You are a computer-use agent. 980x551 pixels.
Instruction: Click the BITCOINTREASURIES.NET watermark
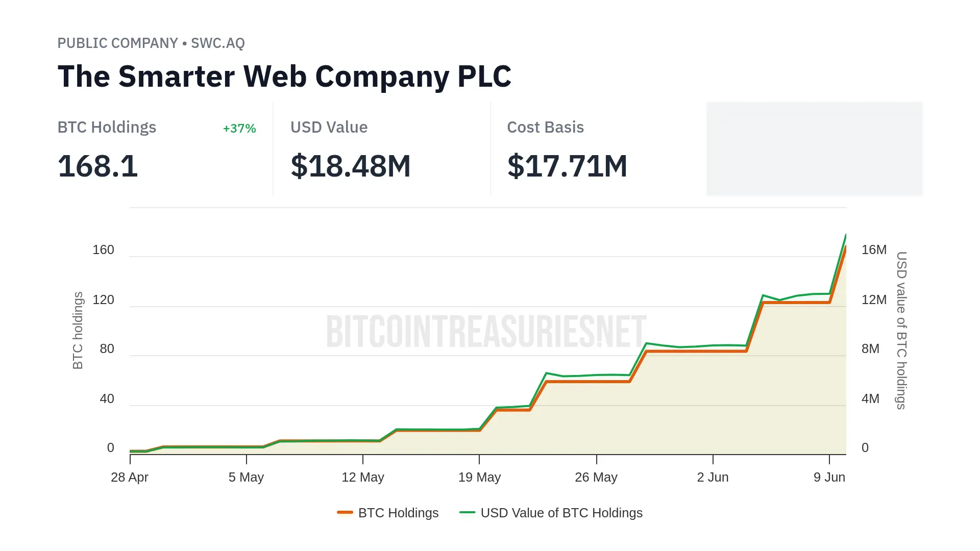pyautogui.click(x=486, y=331)
